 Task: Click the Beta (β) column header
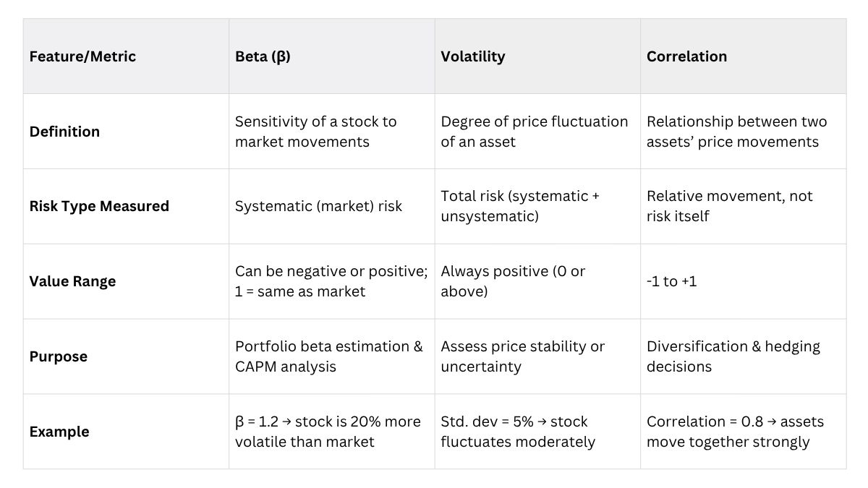click(x=263, y=56)
